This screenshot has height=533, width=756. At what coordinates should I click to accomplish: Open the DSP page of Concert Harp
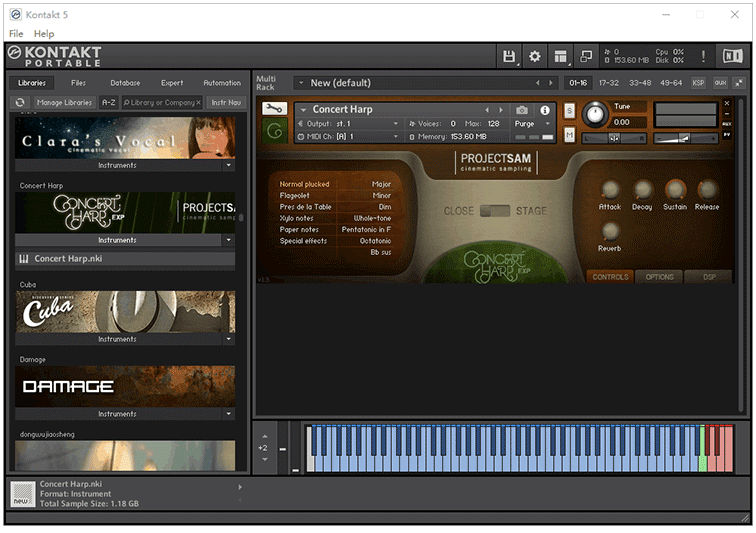(x=709, y=277)
